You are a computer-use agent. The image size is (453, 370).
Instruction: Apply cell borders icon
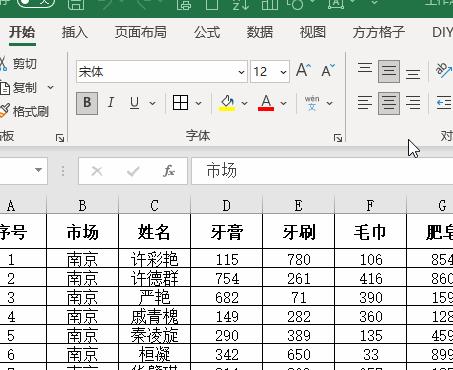(180, 103)
